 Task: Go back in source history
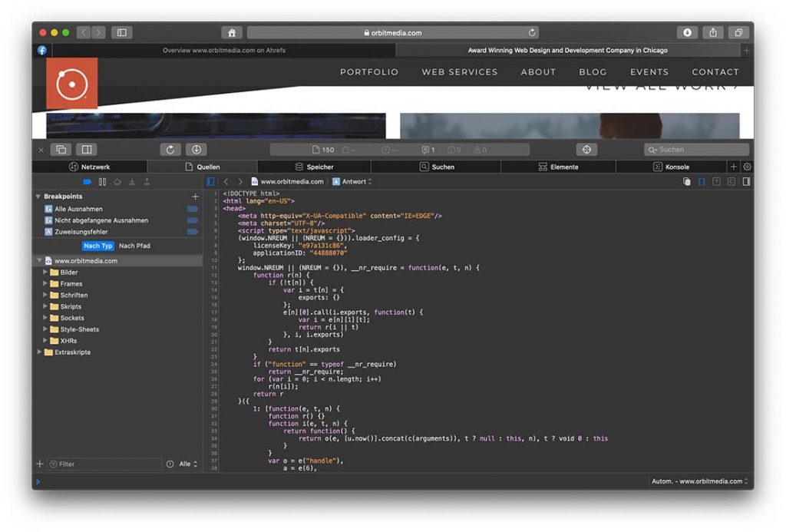pos(226,181)
